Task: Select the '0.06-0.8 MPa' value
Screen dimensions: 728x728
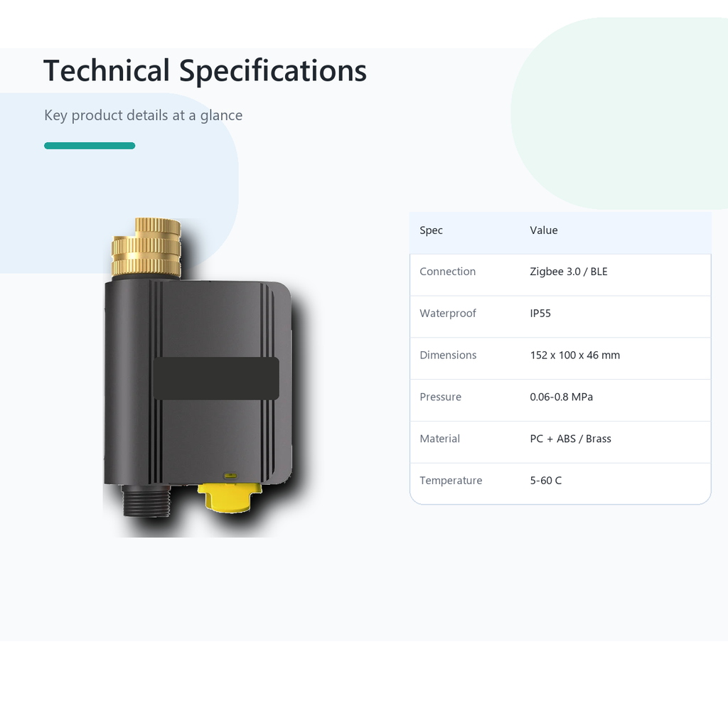Action: 562,397
